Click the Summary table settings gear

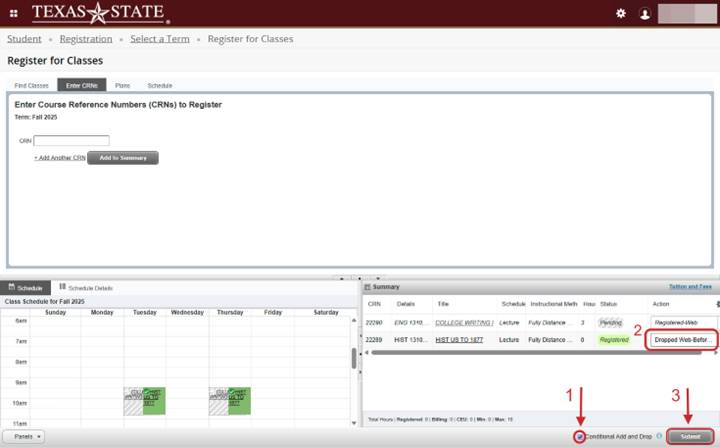tap(716, 303)
